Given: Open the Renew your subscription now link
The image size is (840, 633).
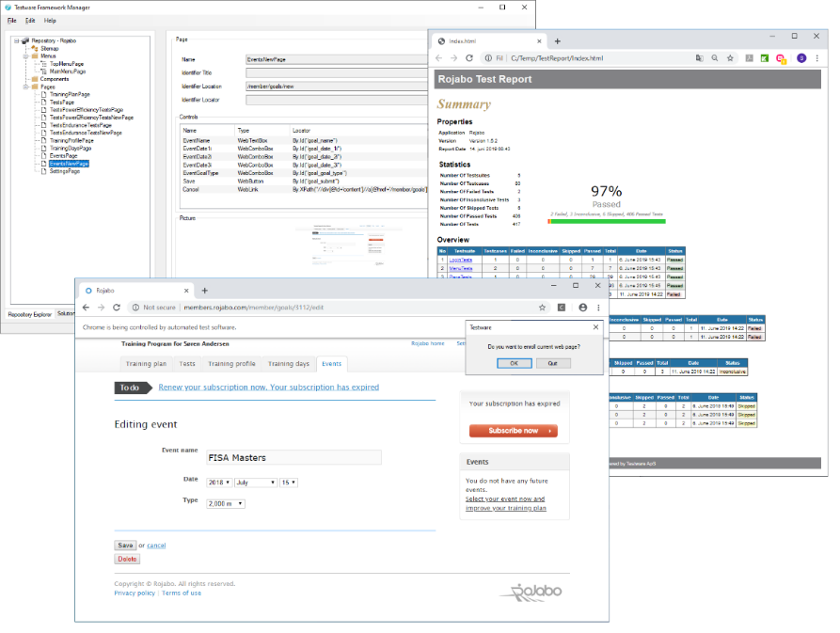Looking at the screenshot, I should (x=268, y=388).
